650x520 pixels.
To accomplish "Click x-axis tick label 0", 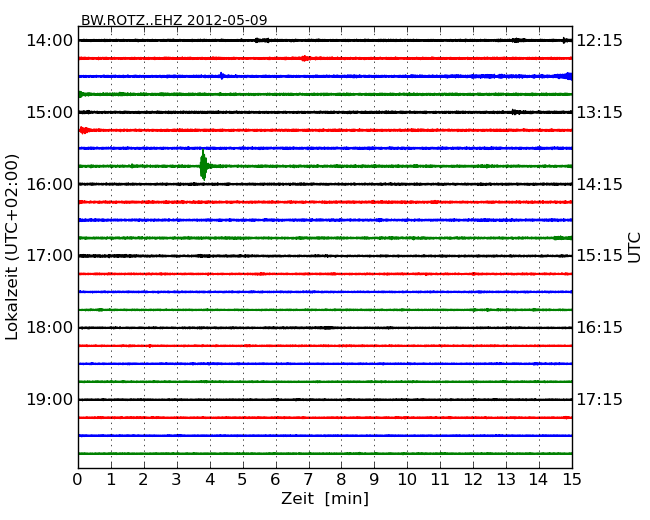I will click(78, 479).
